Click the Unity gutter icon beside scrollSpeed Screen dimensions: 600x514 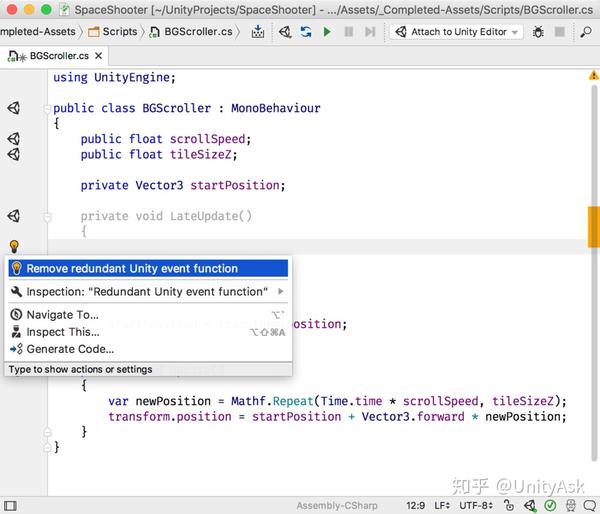(x=13, y=139)
